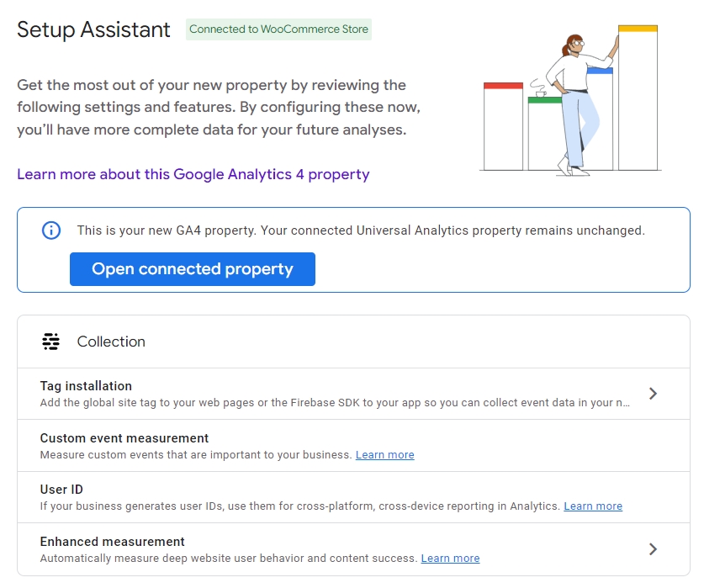
Task: Click the Collection section header label
Action: pyautogui.click(x=111, y=342)
